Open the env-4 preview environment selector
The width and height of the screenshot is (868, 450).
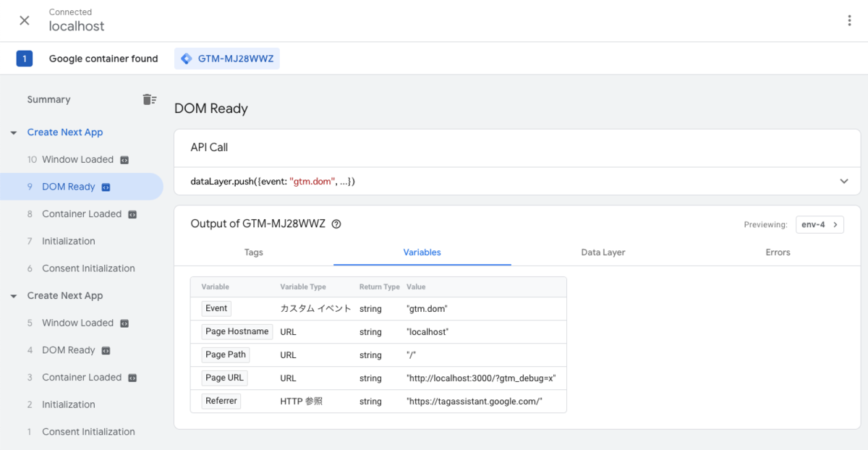tap(820, 225)
